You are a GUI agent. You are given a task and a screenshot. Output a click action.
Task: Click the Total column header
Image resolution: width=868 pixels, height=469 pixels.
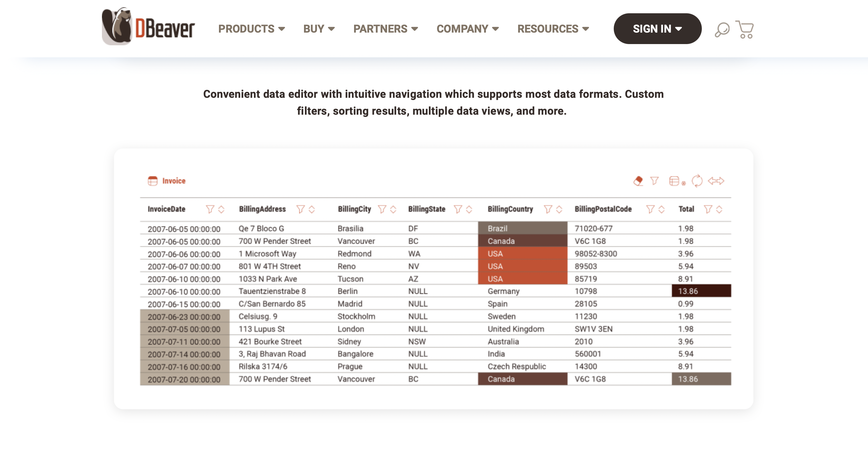[x=686, y=209]
